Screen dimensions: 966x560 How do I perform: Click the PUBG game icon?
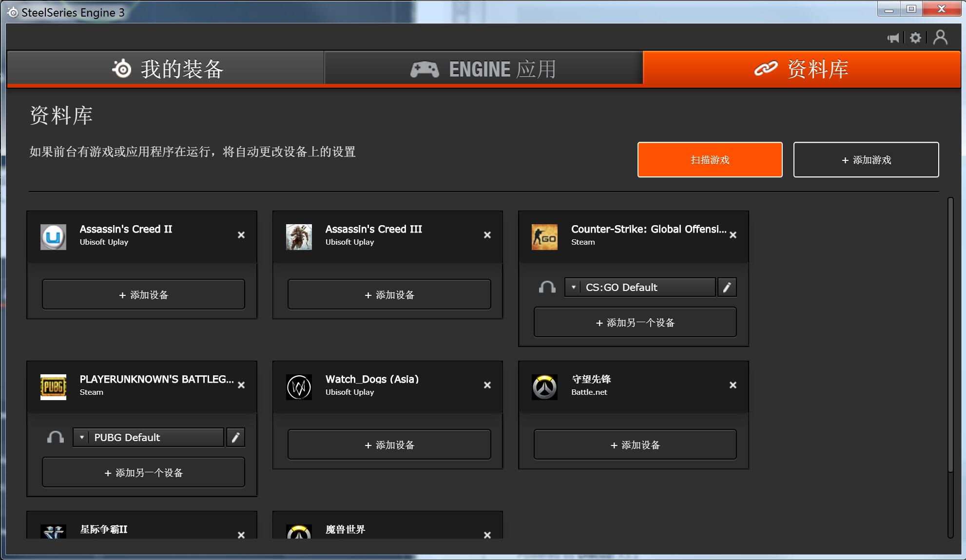pyautogui.click(x=53, y=387)
